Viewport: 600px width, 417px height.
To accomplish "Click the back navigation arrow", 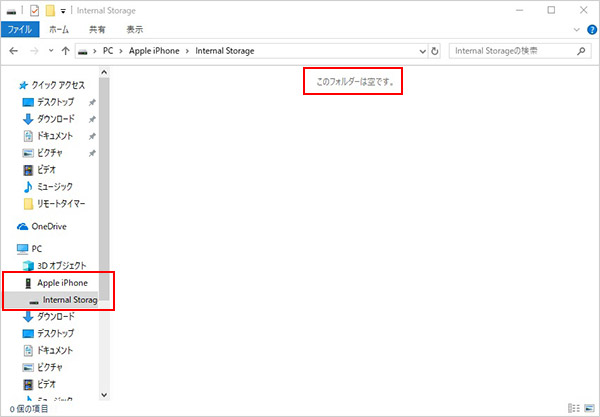I will (13, 50).
